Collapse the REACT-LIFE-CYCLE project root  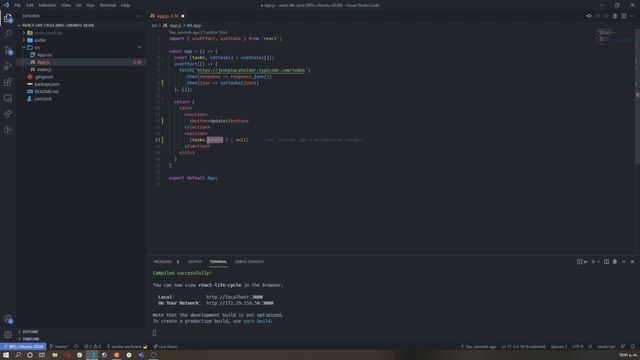[x=58, y=25]
